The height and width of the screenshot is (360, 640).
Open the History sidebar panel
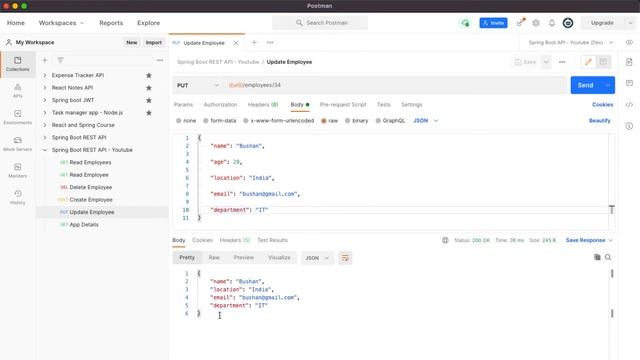click(x=18, y=197)
